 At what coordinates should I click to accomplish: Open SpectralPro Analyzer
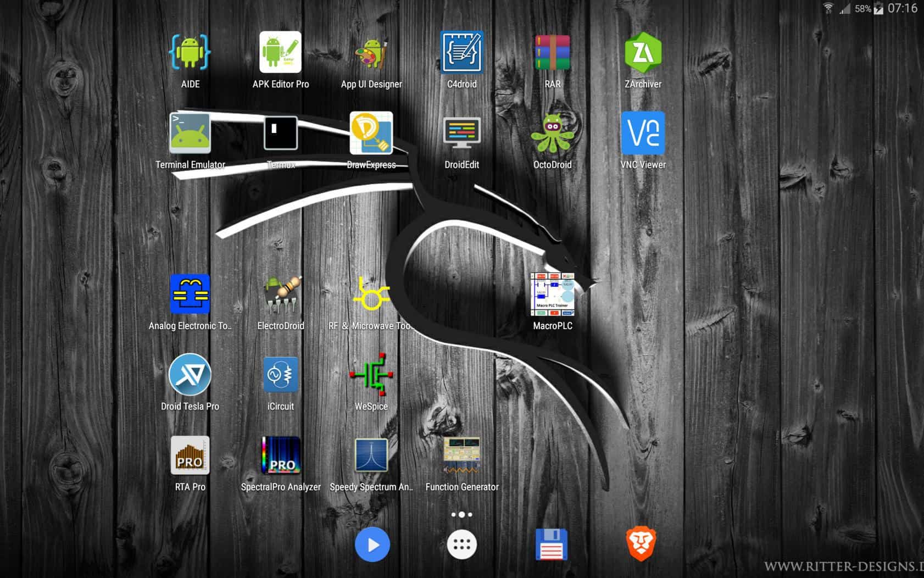[x=281, y=455]
